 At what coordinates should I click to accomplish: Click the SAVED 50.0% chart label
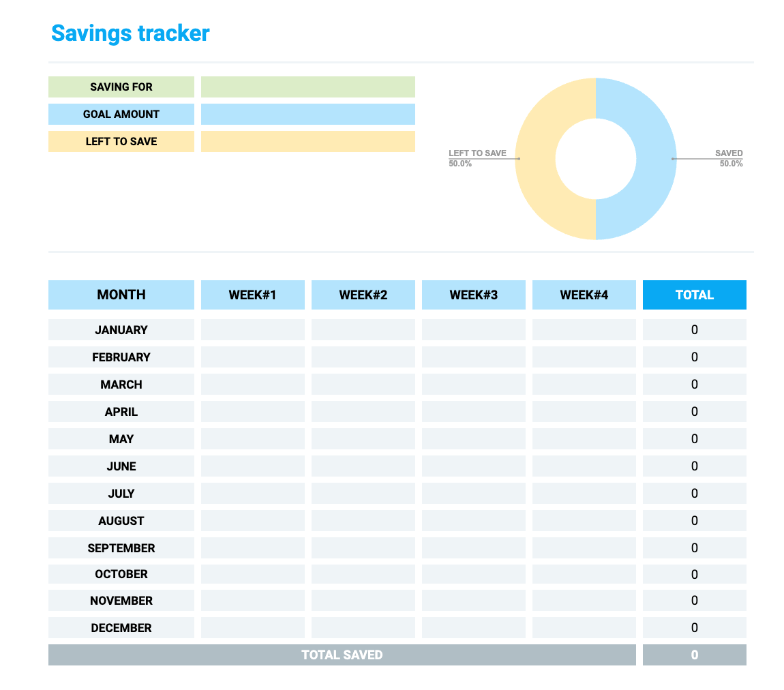729,158
